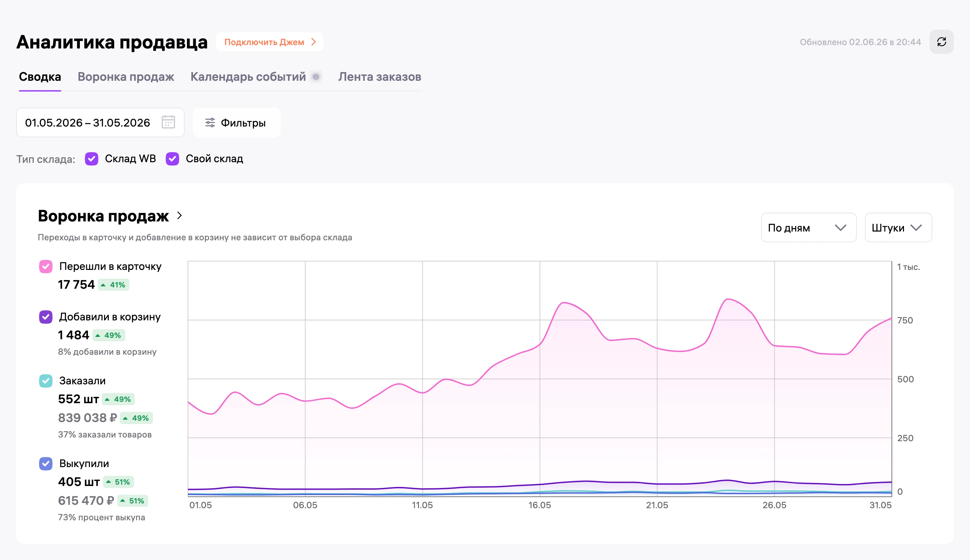Toggle the Добавили в корзину series checkbox

tap(46, 317)
